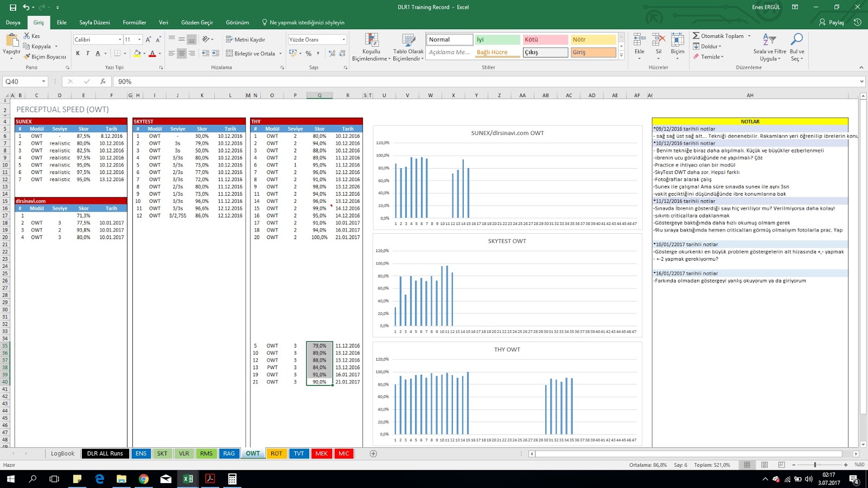The height and width of the screenshot is (488, 868).
Task: Apply the red Kötü cell style
Action: pos(545,40)
